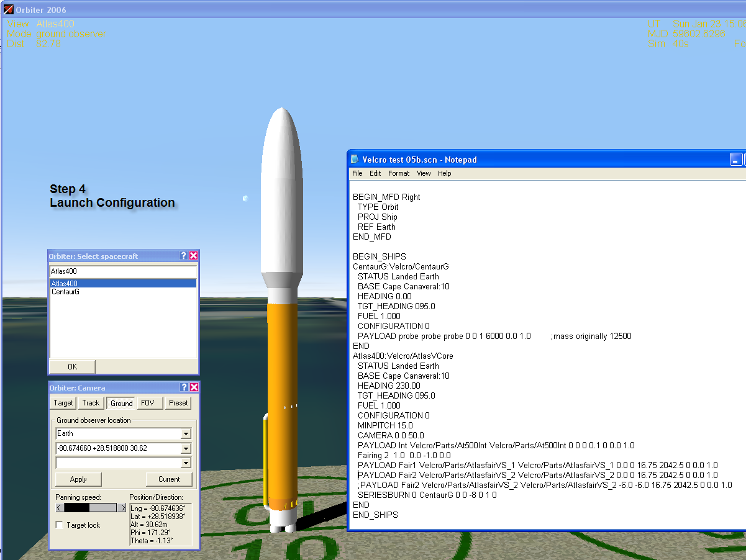Click the left arrow of Panning speed slider
Screen dimensions: 746x560
[x=60, y=507]
